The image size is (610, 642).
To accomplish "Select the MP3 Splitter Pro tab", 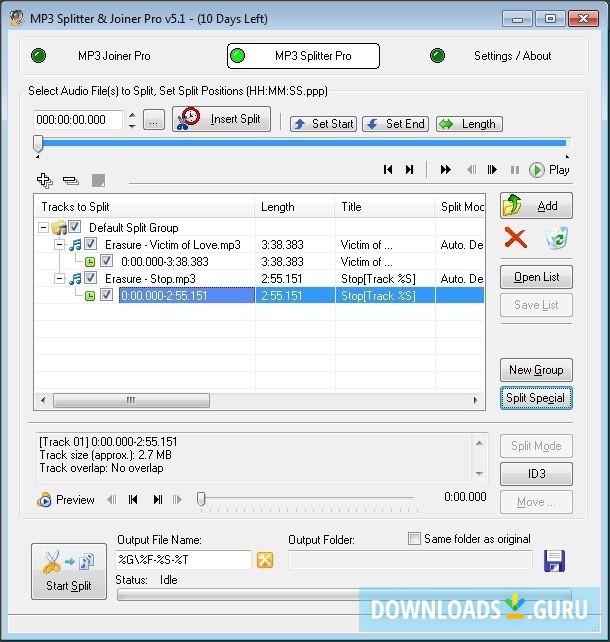I will coord(303,56).
